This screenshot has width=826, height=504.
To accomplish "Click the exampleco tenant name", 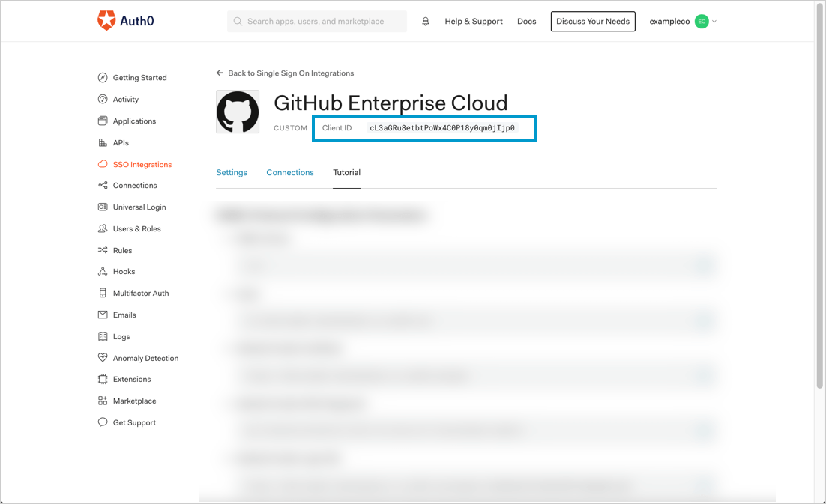I will coord(669,22).
